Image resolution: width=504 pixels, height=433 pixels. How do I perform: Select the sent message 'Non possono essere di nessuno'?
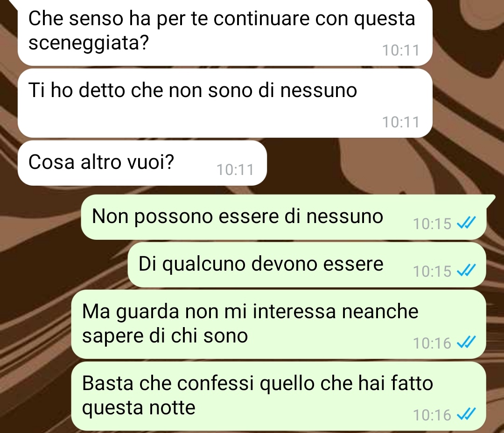click(284, 217)
